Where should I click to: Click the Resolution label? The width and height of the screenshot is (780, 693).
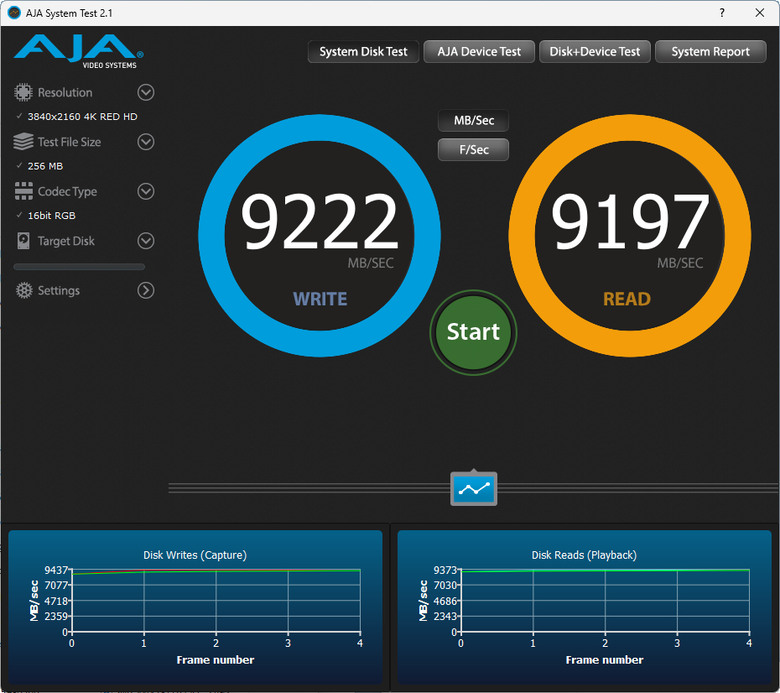65,93
